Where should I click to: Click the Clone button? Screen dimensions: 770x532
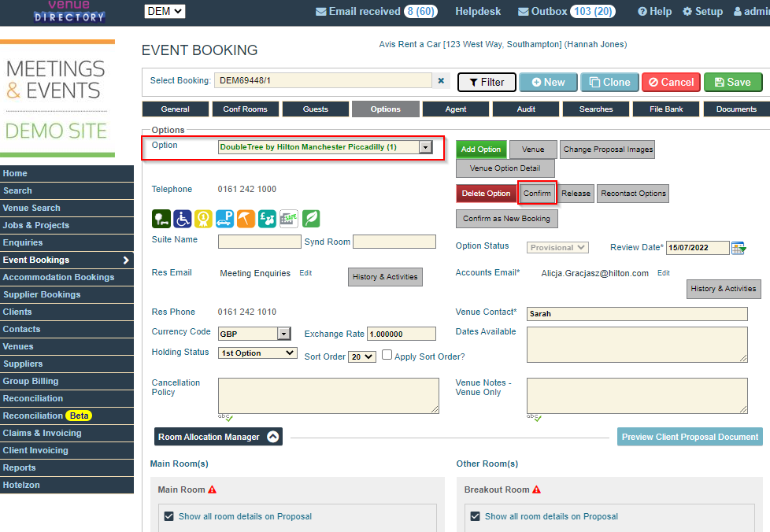pos(609,82)
